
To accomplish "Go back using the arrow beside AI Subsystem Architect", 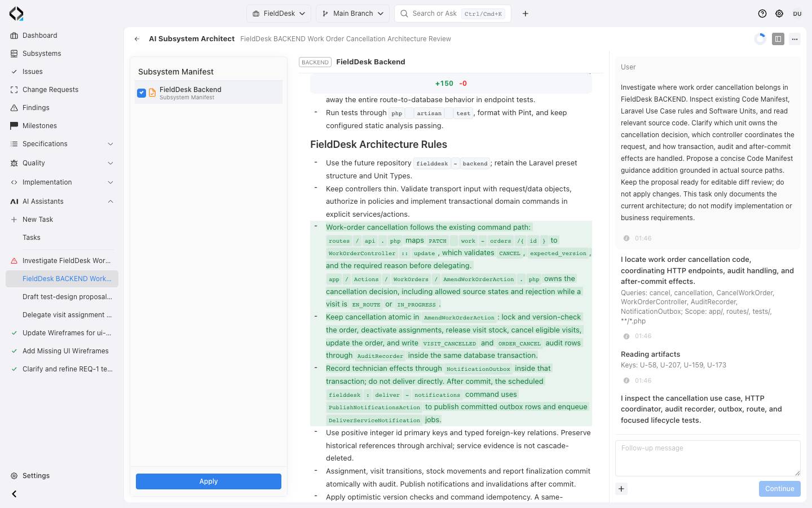I will 137,39.
